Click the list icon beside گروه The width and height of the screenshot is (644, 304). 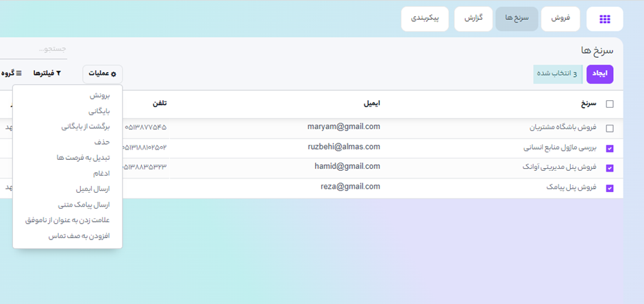click(19, 73)
